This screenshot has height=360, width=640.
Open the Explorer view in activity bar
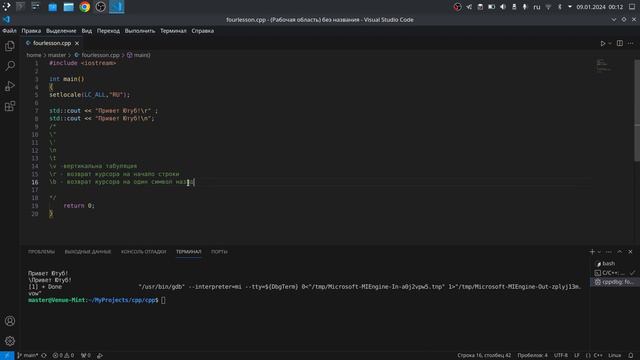click(10, 46)
